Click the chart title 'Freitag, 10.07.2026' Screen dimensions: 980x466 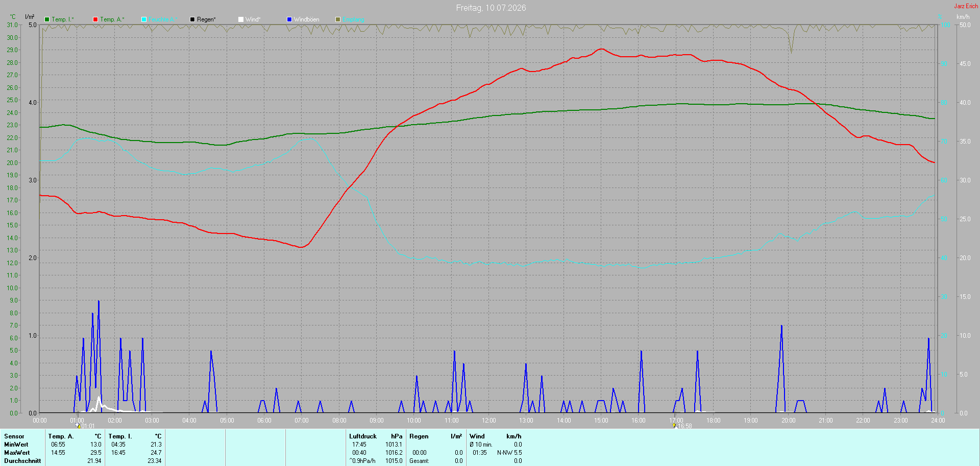491,8
